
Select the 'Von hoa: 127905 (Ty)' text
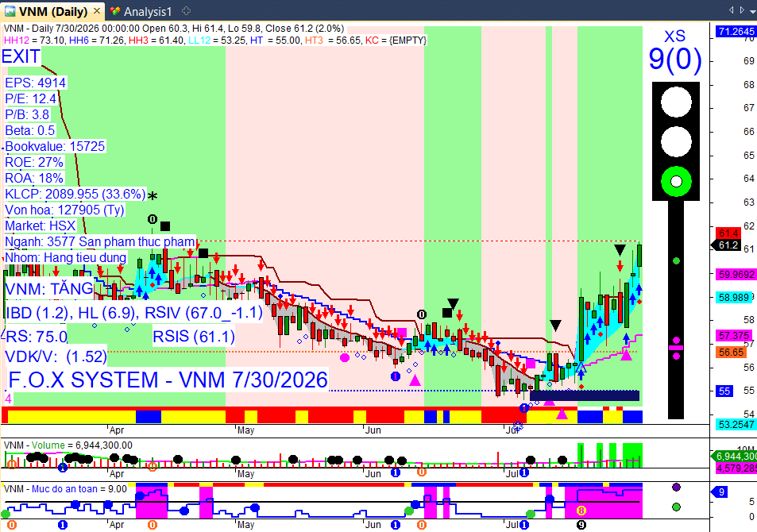pyautogui.click(x=64, y=210)
